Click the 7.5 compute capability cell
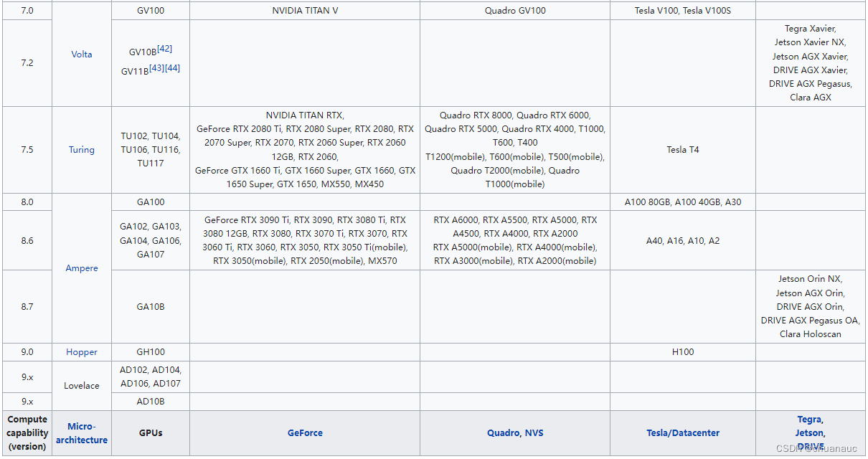This screenshot has width=868, height=459. 27,150
